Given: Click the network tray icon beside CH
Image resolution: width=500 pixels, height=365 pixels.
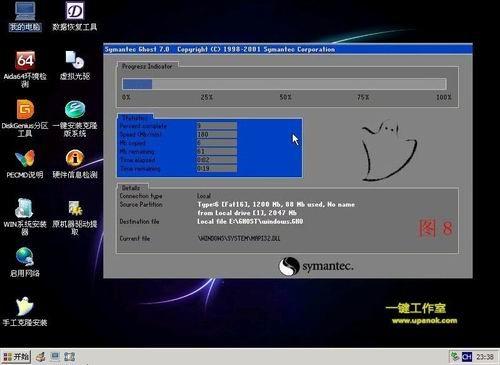Looking at the screenshot, I should click(x=455, y=357).
